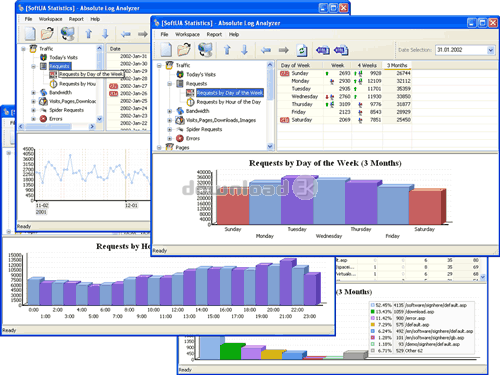Click the green refresh icon in toolbar
Image resolution: width=500 pixels, height=375 pixels.
[302, 50]
